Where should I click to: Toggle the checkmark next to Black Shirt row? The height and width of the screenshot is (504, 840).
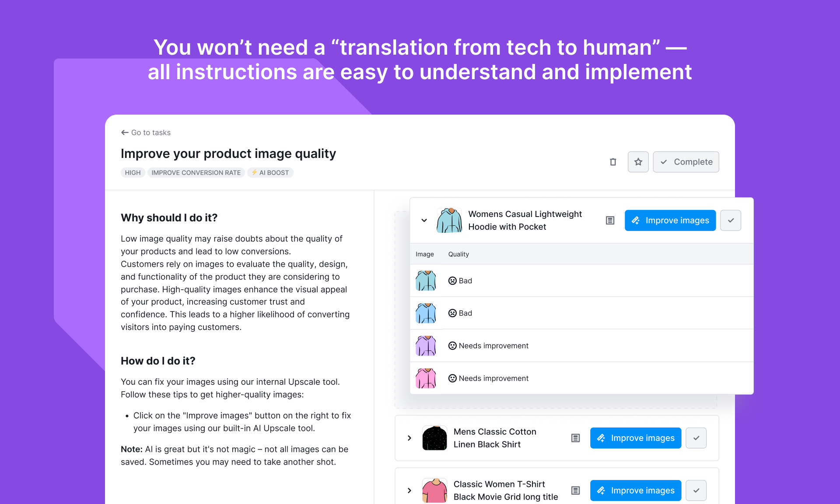click(696, 438)
